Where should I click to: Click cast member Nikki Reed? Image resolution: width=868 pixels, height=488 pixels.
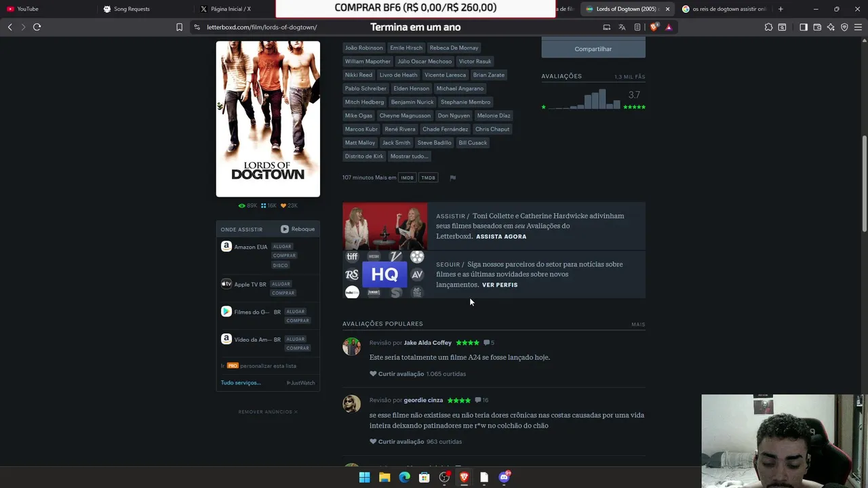[x=359, y=75]
